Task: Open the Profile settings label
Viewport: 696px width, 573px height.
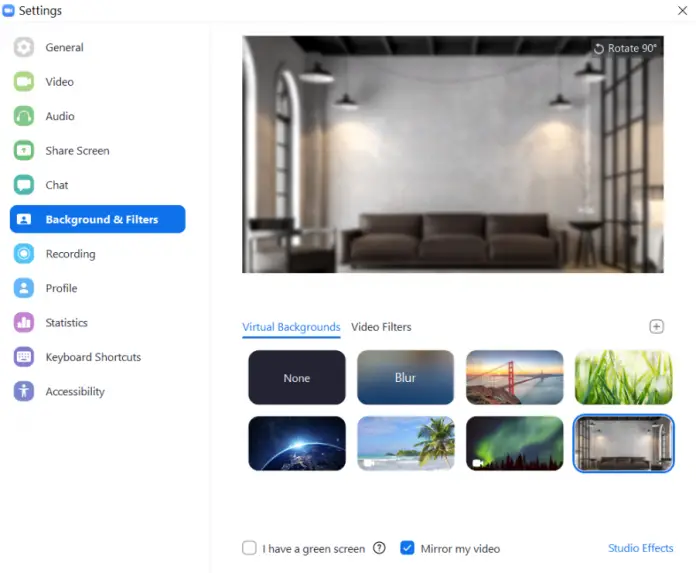Action: (61, 288)
